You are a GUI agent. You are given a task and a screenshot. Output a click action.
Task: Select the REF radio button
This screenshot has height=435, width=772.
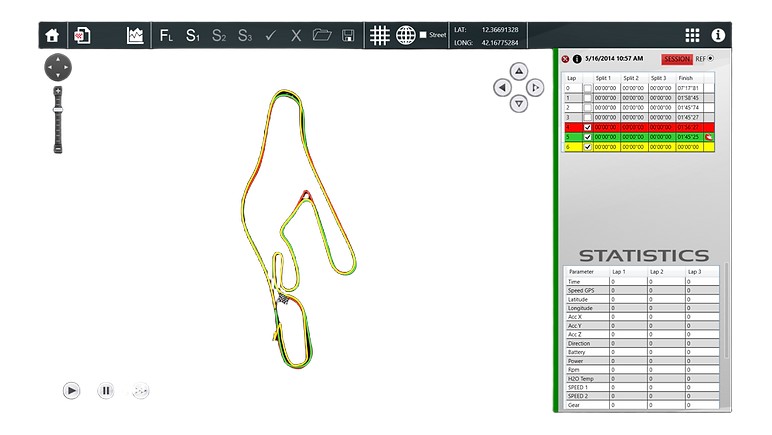click(x=711, y=59)
